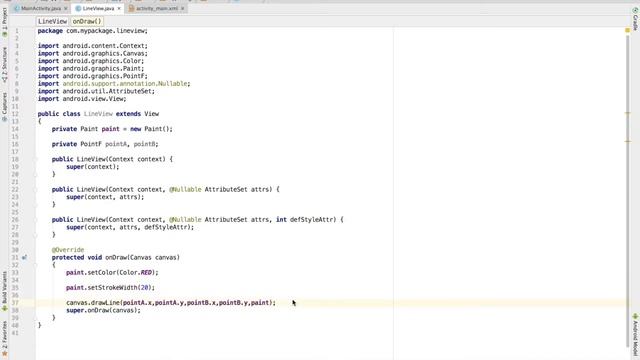640x360 pixels.
Task: Click the android.support.annotation.Nullable import
Action: tap(125, 84)
